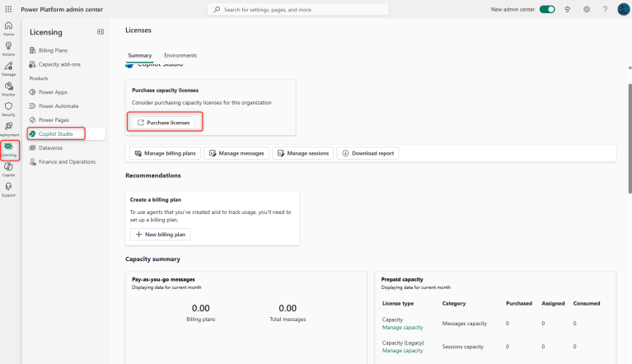Collapse the Licensing side panel

tap(101, 32)
